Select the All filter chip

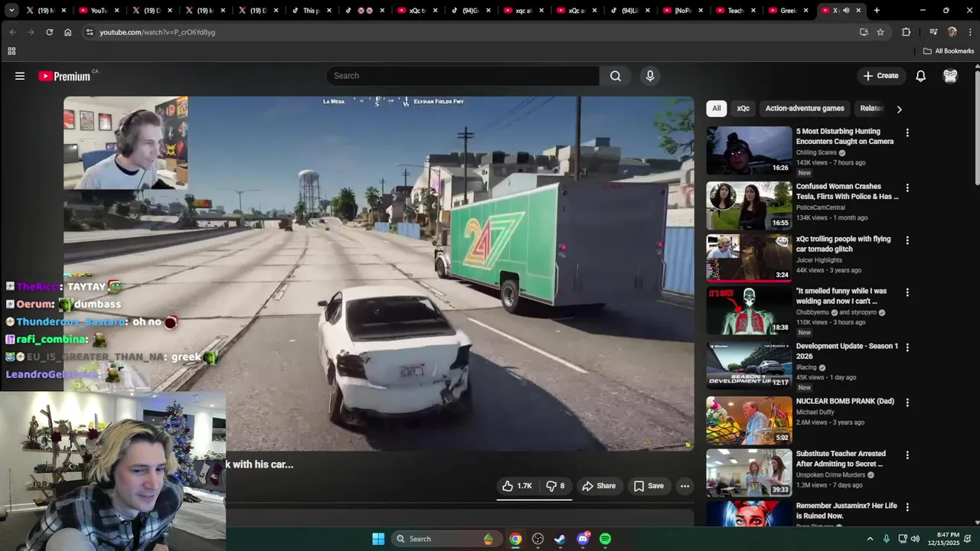coord(717,109)
